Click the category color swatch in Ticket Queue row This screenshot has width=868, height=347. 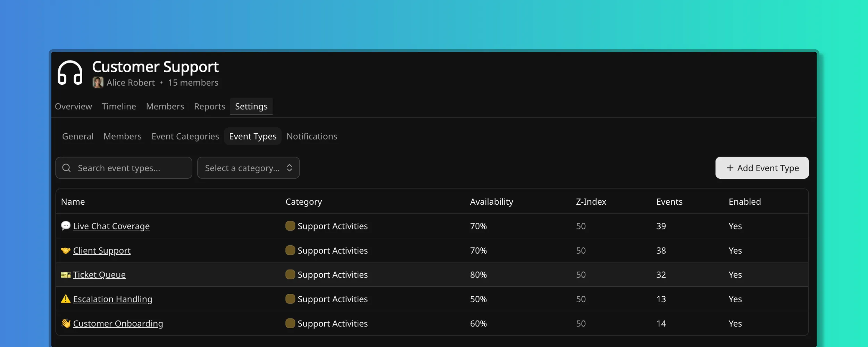290,274
